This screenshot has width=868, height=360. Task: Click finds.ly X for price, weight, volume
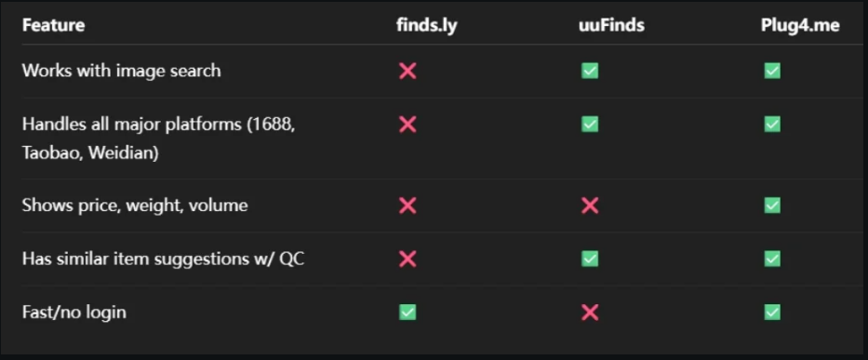407,206
